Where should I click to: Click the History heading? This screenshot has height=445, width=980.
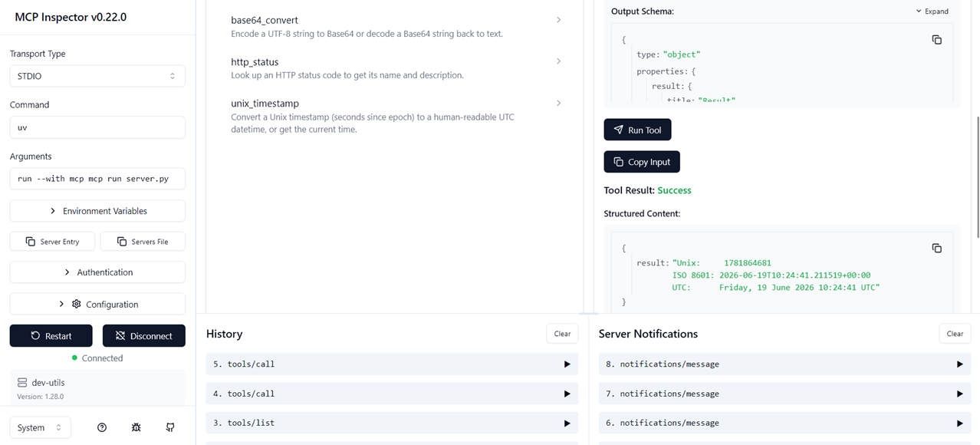224,334
